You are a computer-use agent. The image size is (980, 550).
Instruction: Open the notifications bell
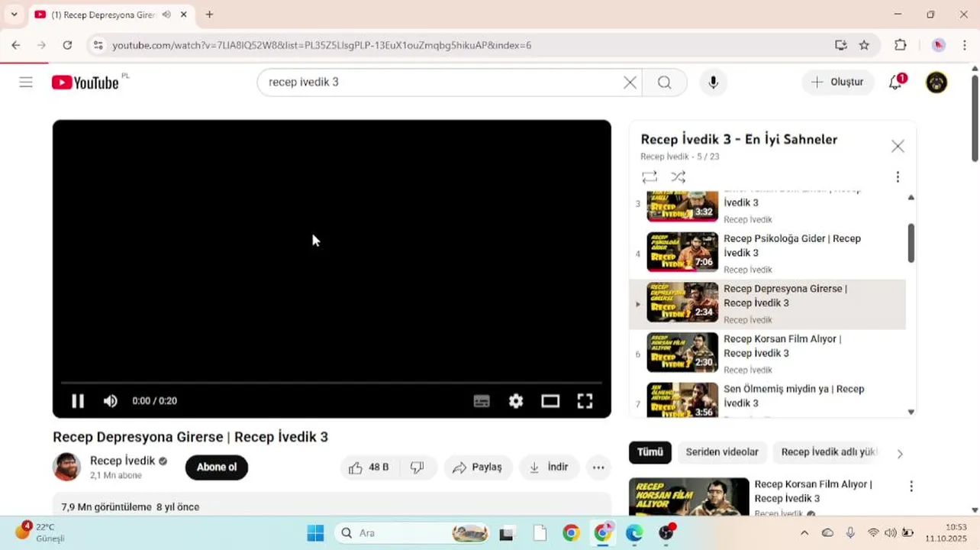click(896, 82)
